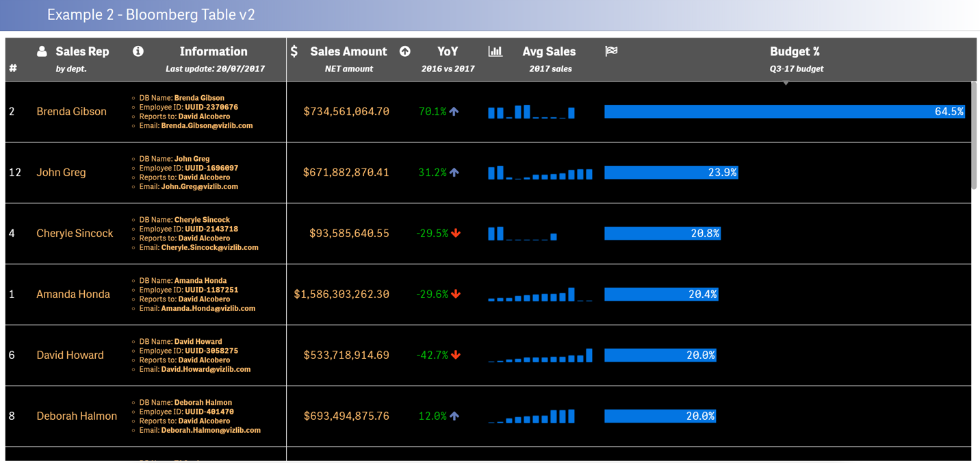Click email John.Greg@vizlib.com
Screen dimensions: 980x463
pos(199,187)
